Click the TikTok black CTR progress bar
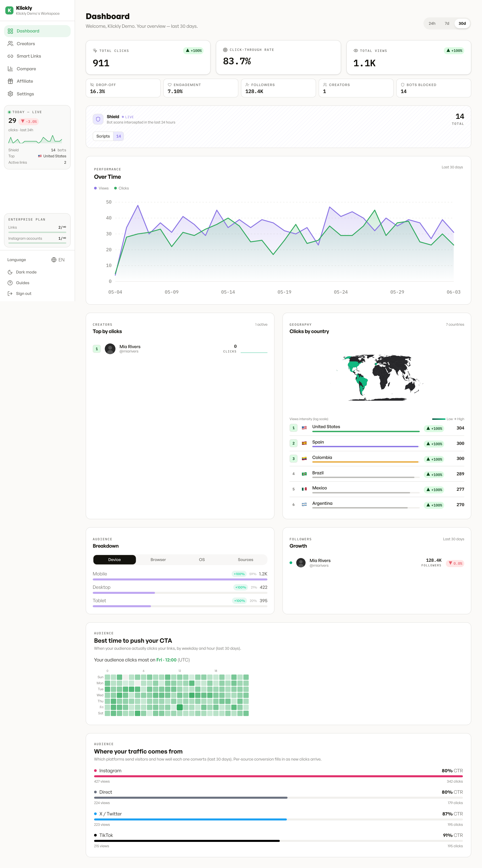Image resolution: width=482 pixels, height=868 pixels. (187, 841)
